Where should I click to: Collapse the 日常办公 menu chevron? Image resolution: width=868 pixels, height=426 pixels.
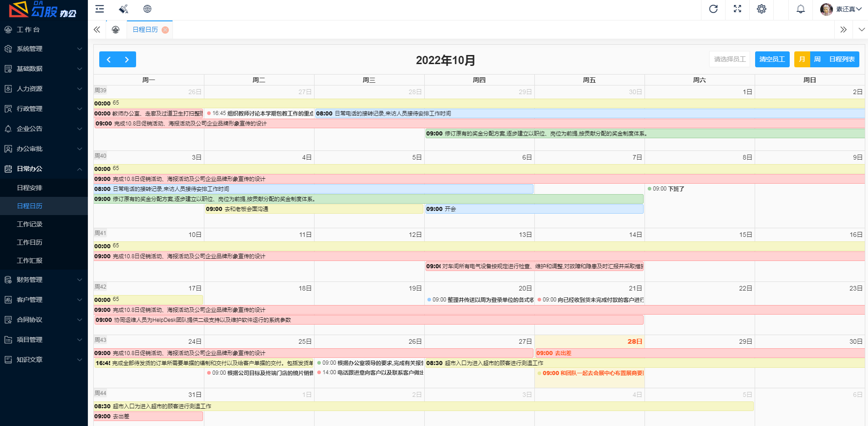[80, 169]
